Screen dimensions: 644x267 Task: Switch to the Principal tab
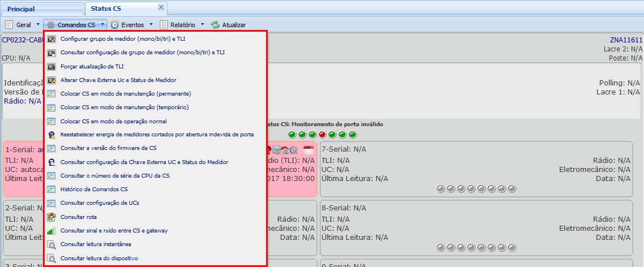pyautogui.click(x=21, y=9)
